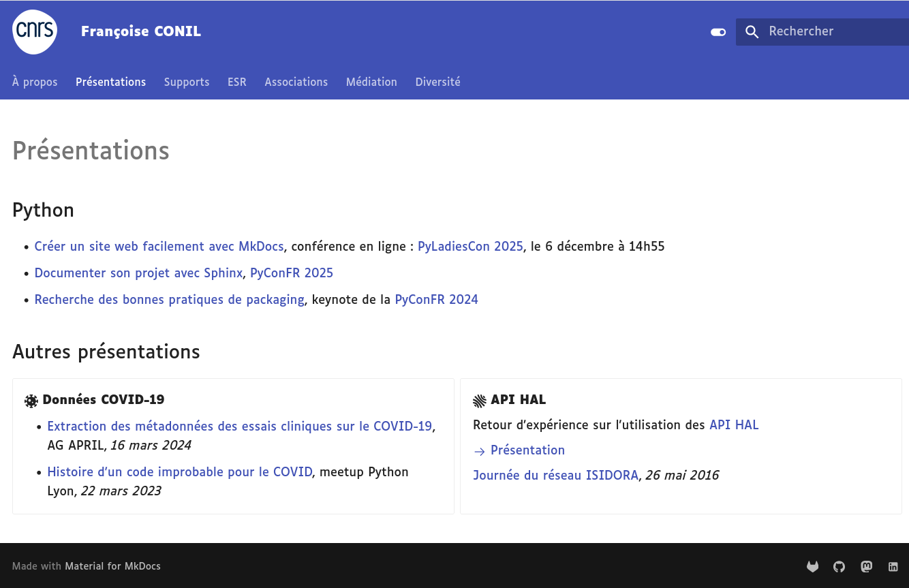Open Créer un site web facilement avec MkDocs
909x588 pixels.
[159, 247]
